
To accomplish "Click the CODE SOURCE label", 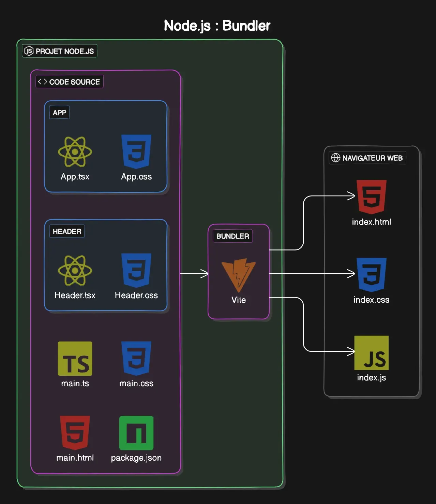I will [70, 82].
